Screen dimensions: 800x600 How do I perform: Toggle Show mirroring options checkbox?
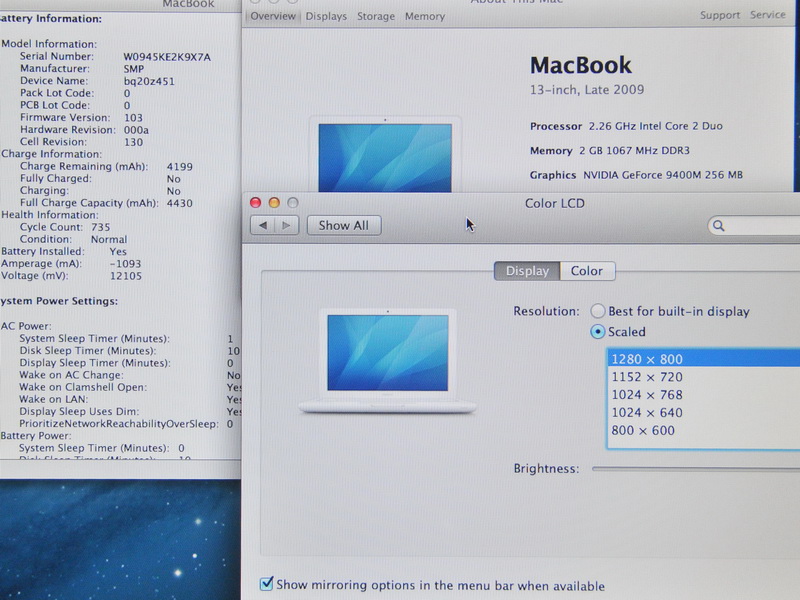tap(266, 584)
